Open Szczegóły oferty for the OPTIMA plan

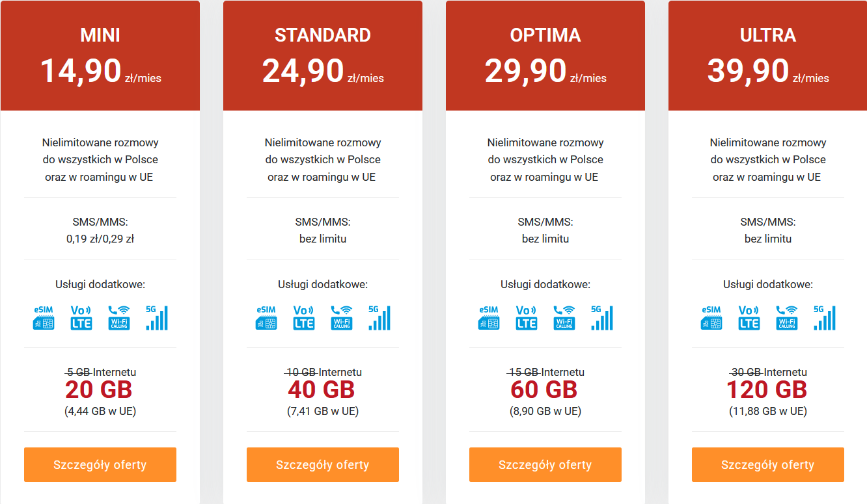coord(545,464)
